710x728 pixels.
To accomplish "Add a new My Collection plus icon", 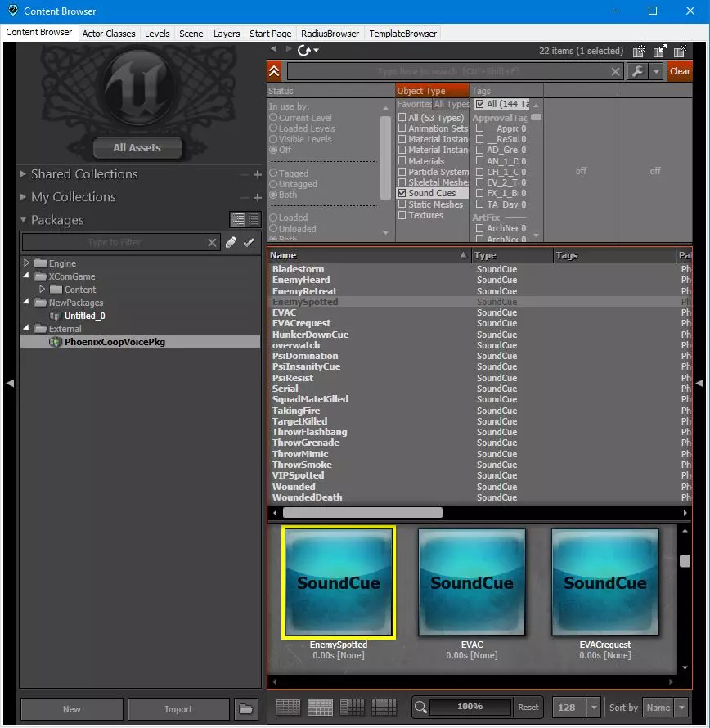I will pos(258,198).
